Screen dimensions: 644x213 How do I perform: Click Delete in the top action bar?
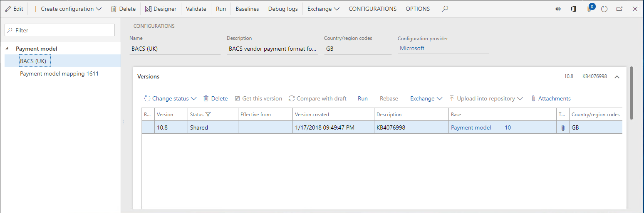point(124,9)
